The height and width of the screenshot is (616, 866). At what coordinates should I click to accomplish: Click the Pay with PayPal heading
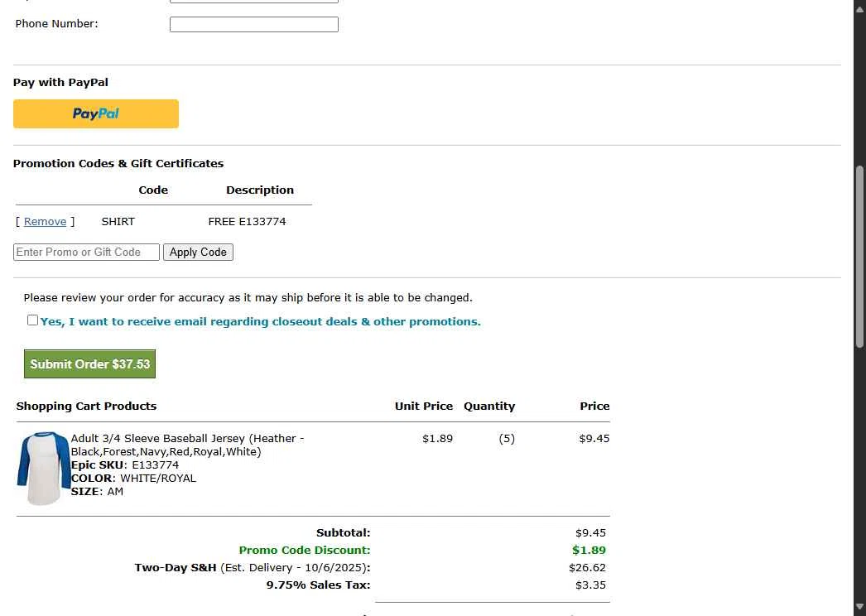click(x=60, y=83)
